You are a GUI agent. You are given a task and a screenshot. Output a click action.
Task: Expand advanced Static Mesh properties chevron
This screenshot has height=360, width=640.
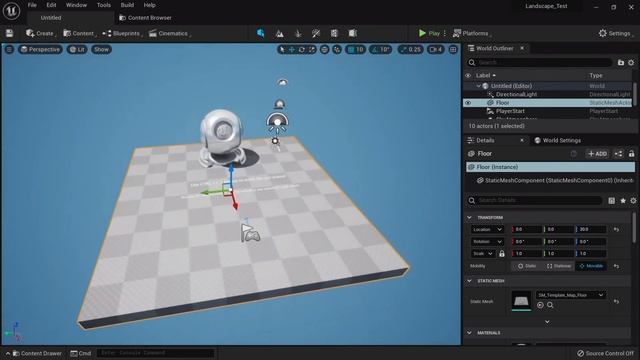click(547, 322)
